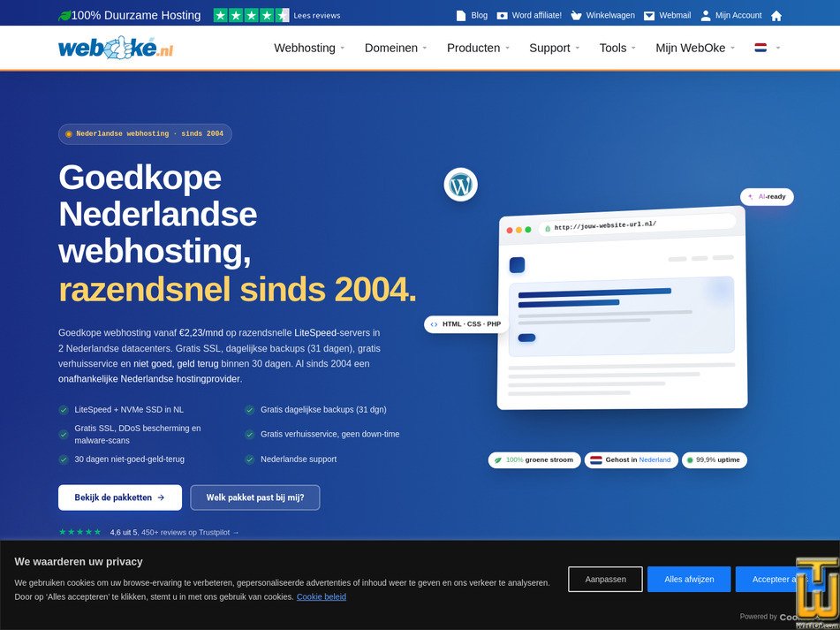
Task: Click the LiteSpeed highlighted text in paragraph
Action: tap(315, 333)
